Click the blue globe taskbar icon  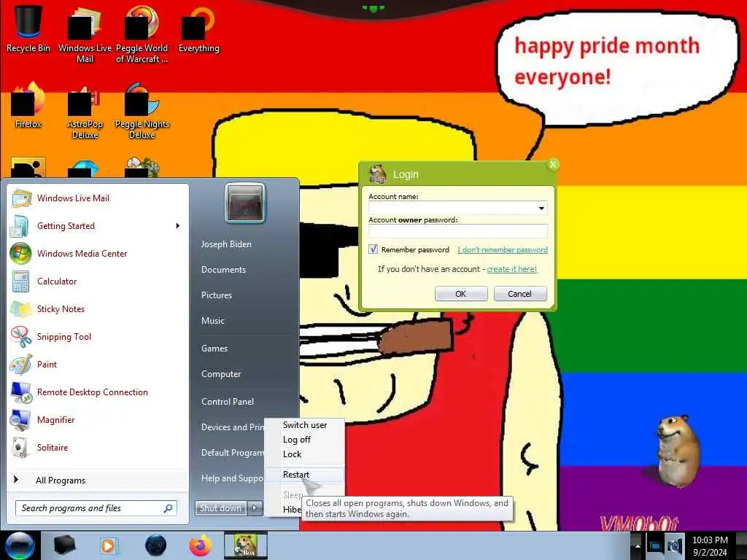[x=156, y=545]
